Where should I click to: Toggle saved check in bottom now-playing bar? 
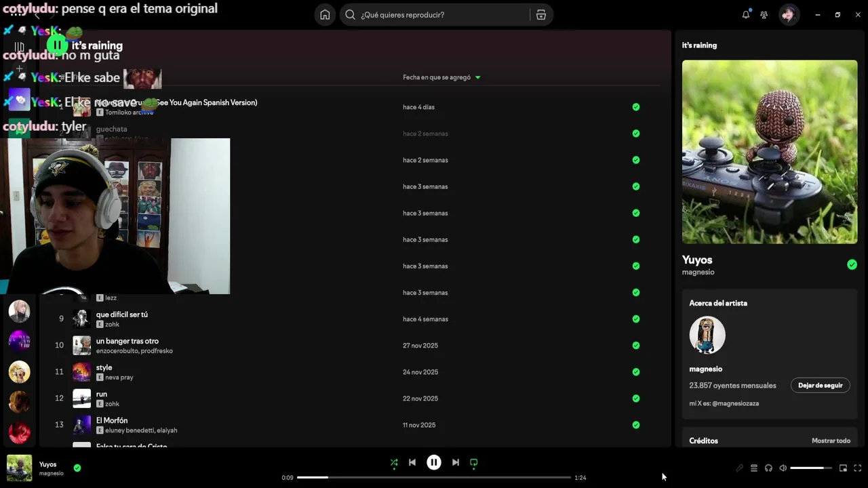pos(77,468)
